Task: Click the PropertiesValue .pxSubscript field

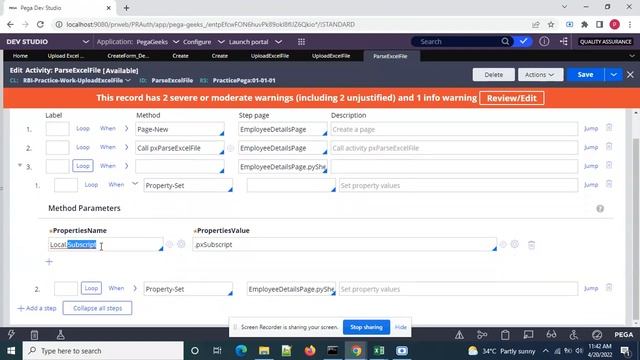Action: pos(344,244)
